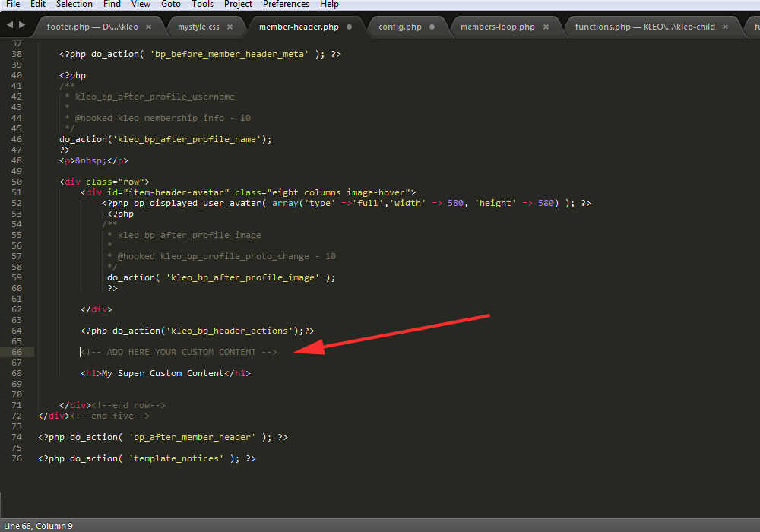Click the Line 66, Column 9 status text
Screen dimensions: 760x532
(39, 525)
